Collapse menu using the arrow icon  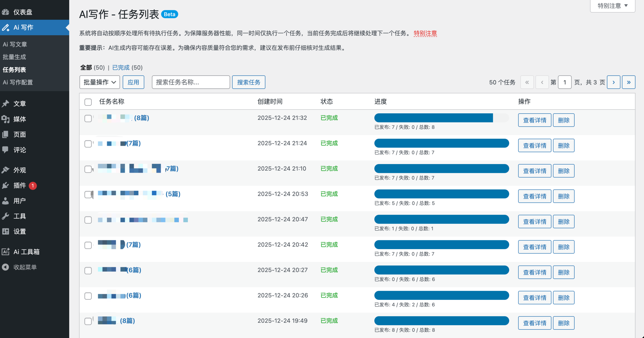[x=6, y=267]
